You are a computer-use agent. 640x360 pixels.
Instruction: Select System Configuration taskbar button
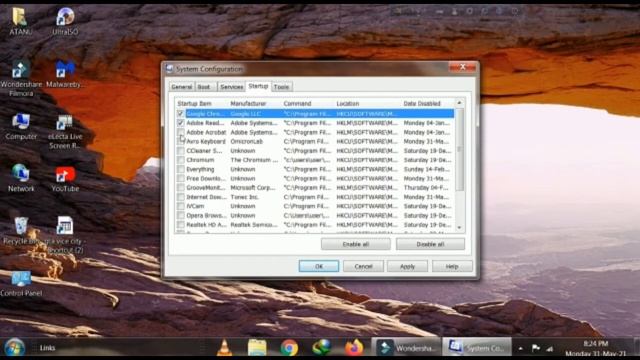[x=477, y=348]
